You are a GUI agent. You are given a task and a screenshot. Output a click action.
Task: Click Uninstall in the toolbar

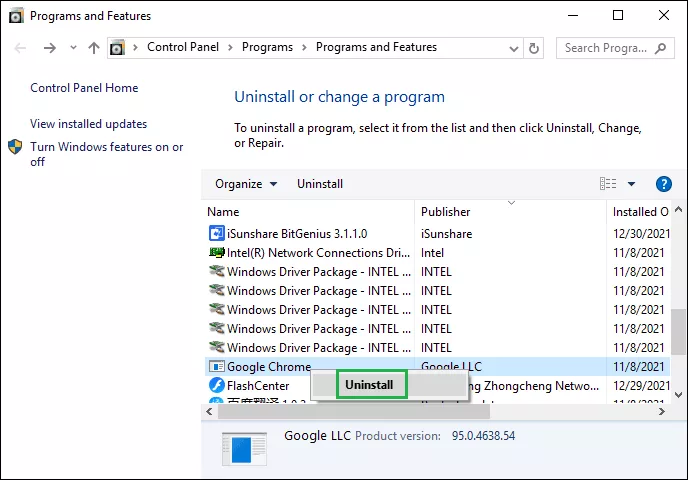click(320, 184)
